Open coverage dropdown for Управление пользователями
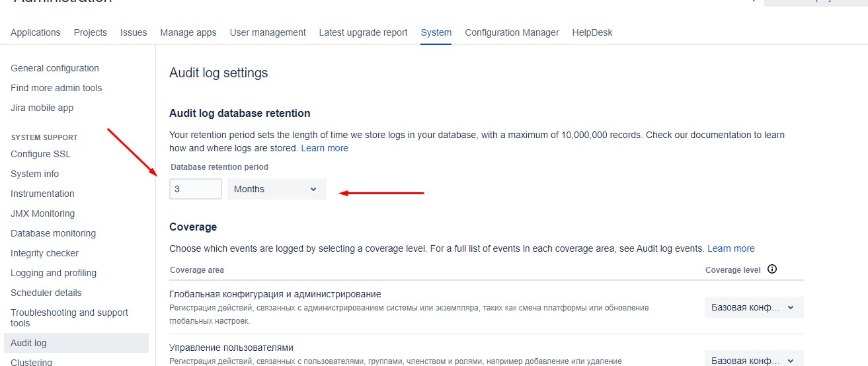Screen dimensions: 868x366 point(754,359)
